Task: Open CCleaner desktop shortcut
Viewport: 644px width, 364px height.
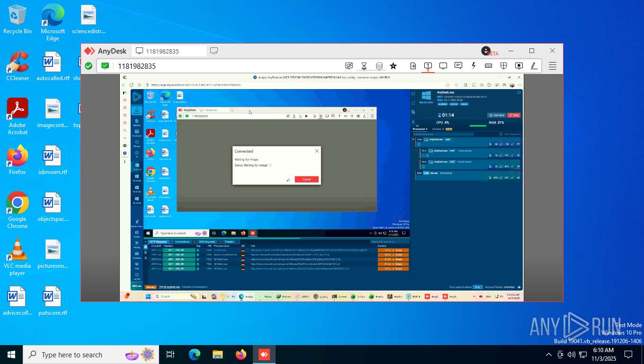Action: [x=18, y=66]
